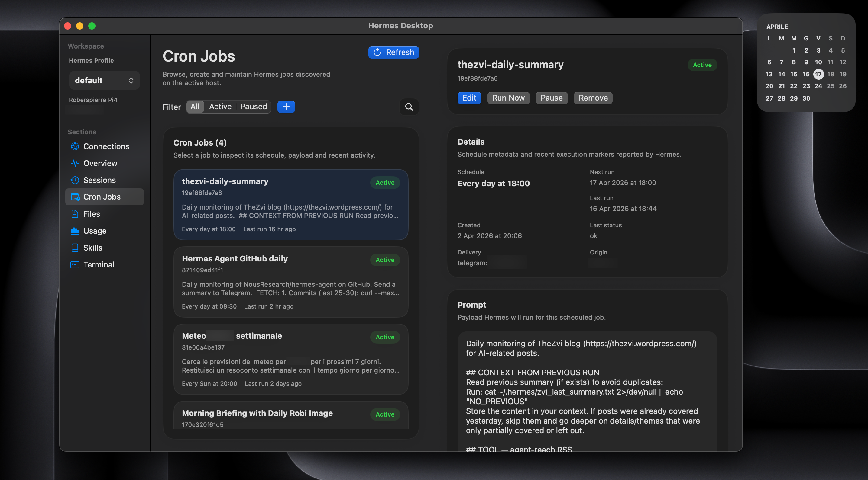This screenshot has width=868, height=480.
Task: Open the default profile dropdown
Action: coord(105,80)
